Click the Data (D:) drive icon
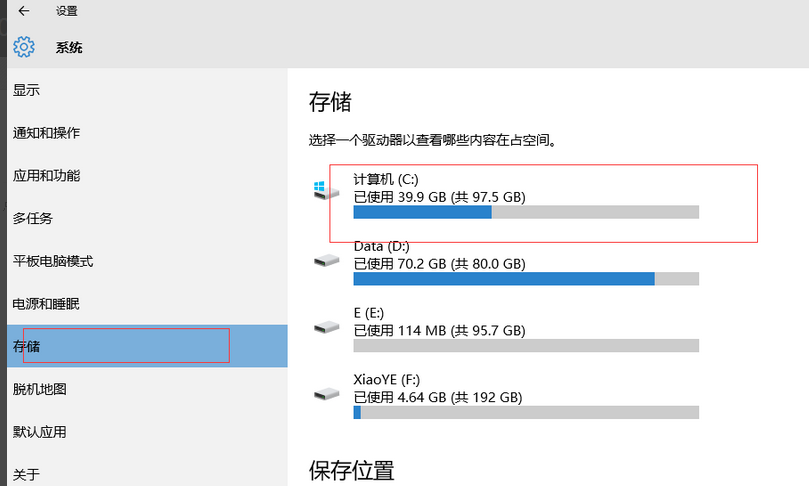The width and height of the screenshot is (809, 486). click(326, 260)
